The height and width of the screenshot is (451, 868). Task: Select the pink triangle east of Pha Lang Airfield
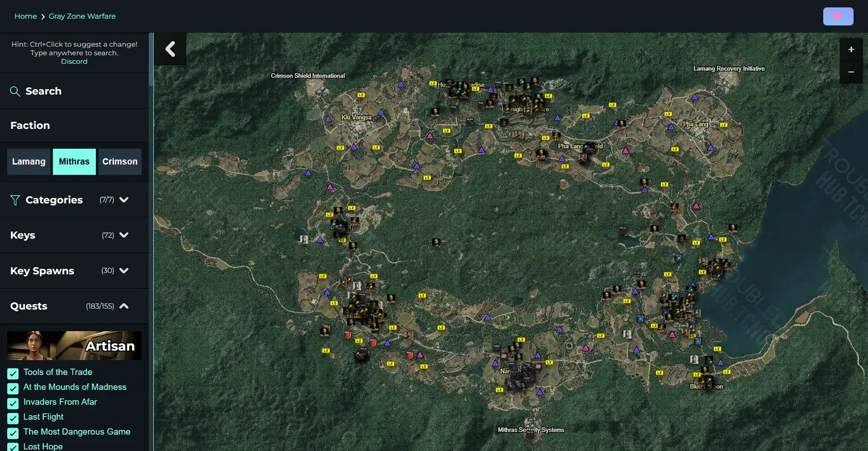625,151
